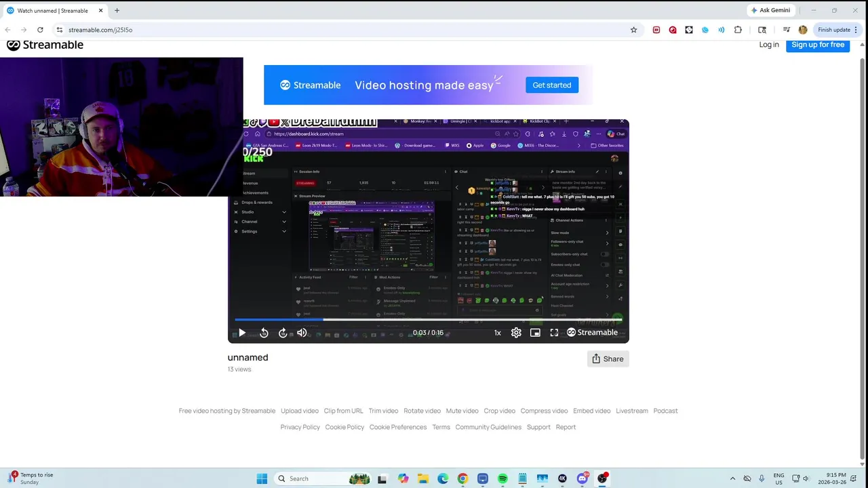
Task: Bookmark this page with star icon
Action: [x=634, y=30]
